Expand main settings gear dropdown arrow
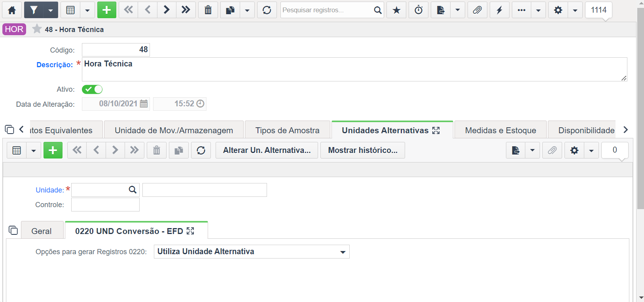The width and height of the screenshot is (644, 302). pyautogui.click(x=575, y=10)
